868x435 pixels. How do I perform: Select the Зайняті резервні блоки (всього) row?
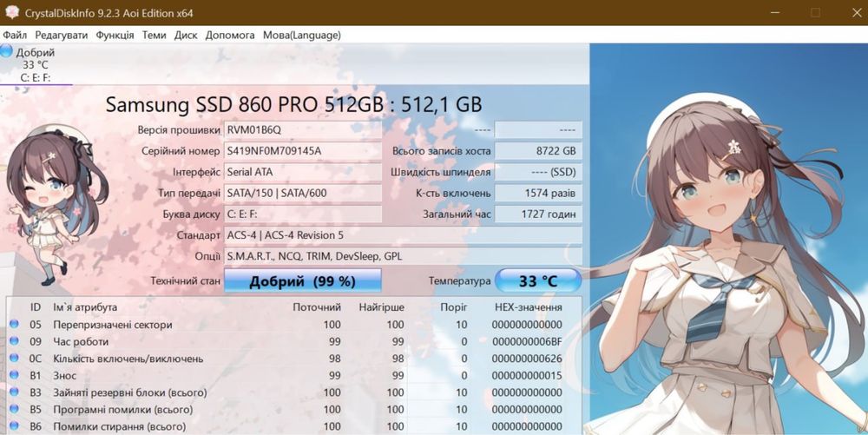[x=293, y=393]
